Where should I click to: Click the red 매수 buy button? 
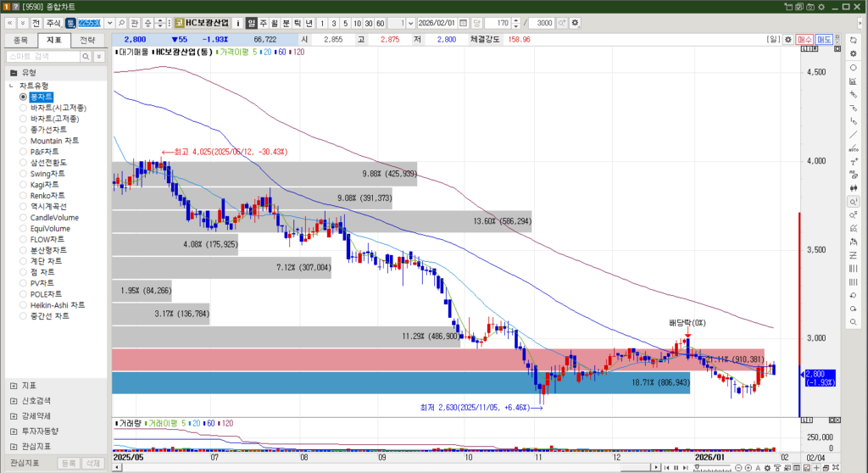804,39
